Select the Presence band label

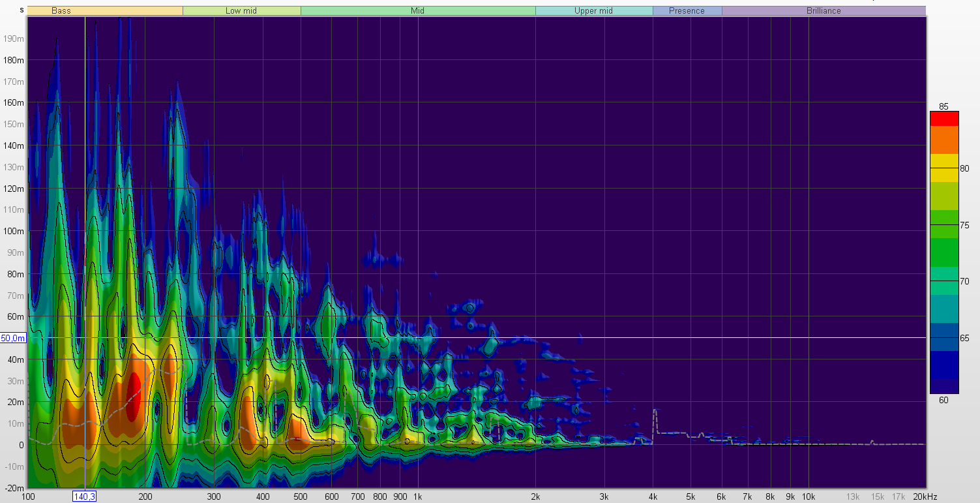[687, 10]
